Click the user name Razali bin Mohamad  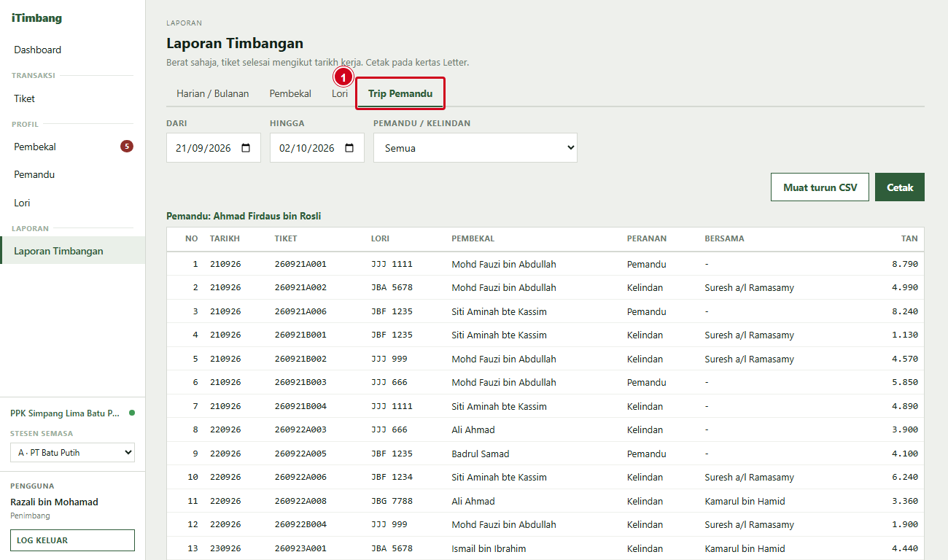54,502
